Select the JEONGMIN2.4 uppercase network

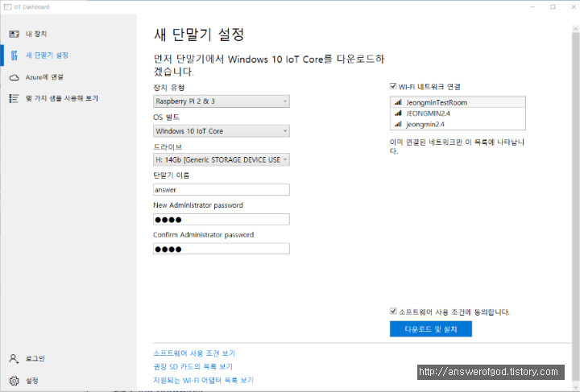click(458, 113)
